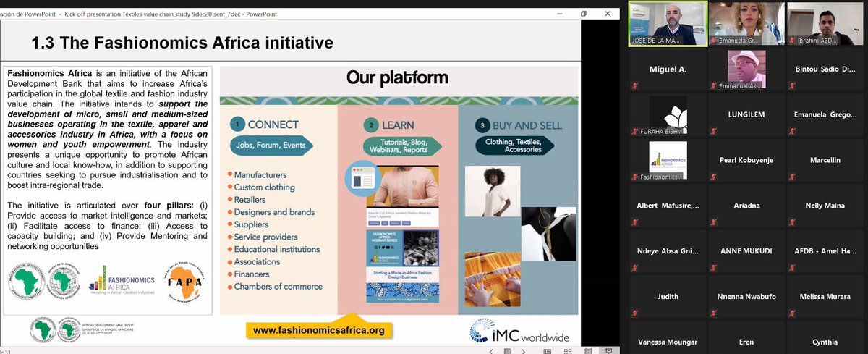Select the Judith participant name
The image size is (868, 354).
[667, 296]
